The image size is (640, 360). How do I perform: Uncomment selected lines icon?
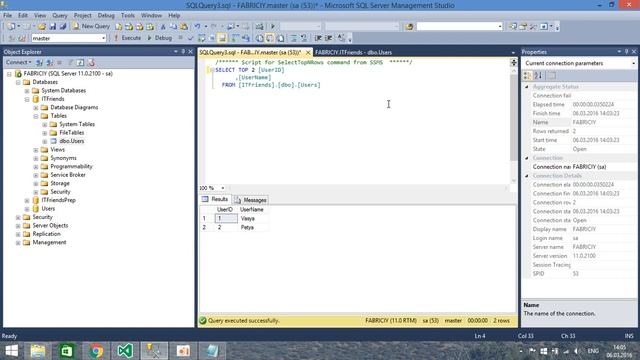click(304, 38)
